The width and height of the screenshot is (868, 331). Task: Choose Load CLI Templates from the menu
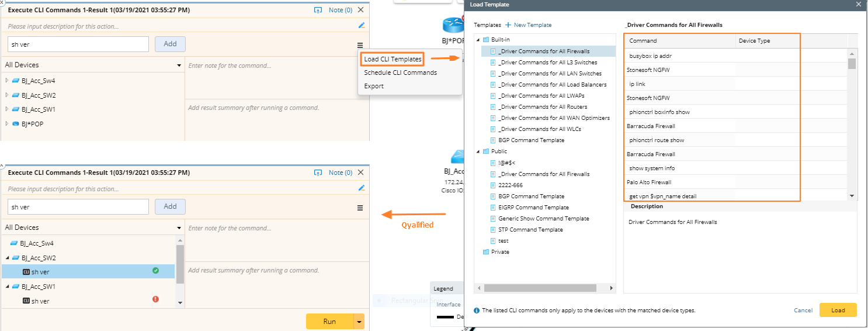tap(393, 59)
